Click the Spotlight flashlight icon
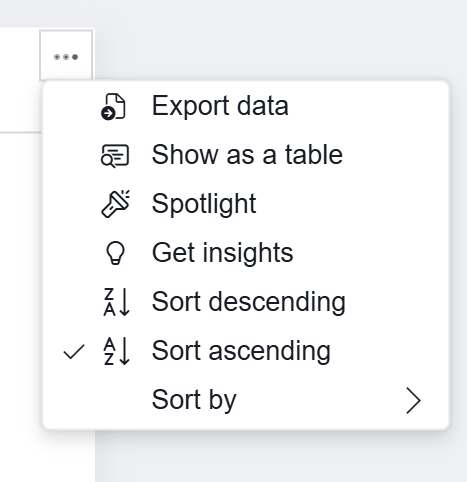Viewport: 467px width, 482px height. point(115,204)
